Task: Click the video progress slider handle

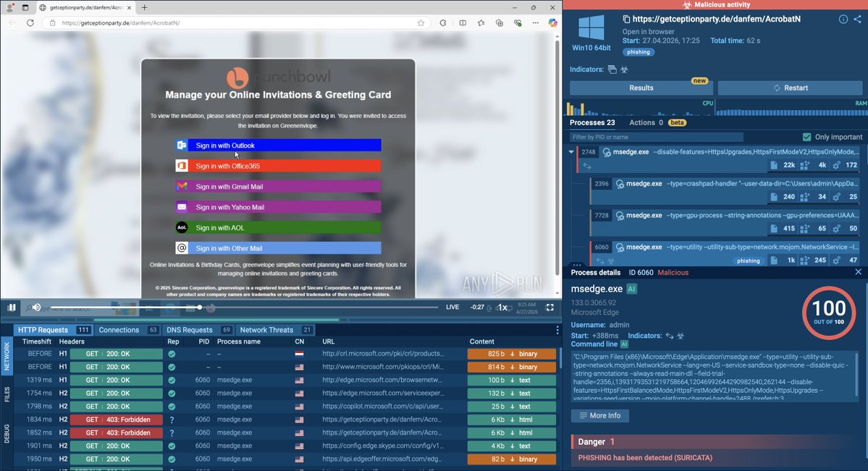Action: click(x=199, y=307)
